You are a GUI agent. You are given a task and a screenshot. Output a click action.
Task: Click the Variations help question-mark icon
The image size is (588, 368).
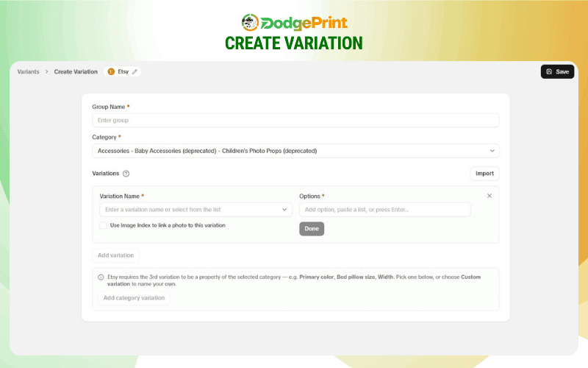(x=126, y=174)
